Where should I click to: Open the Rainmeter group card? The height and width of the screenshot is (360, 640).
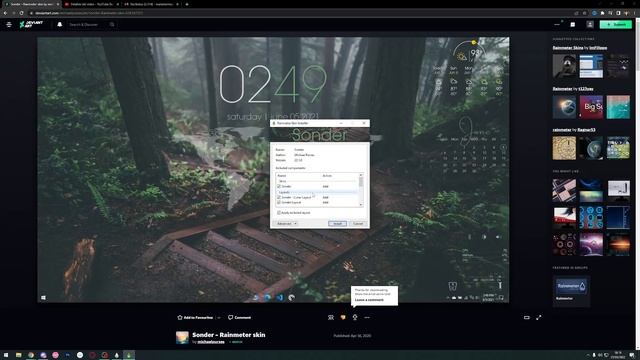571,291
